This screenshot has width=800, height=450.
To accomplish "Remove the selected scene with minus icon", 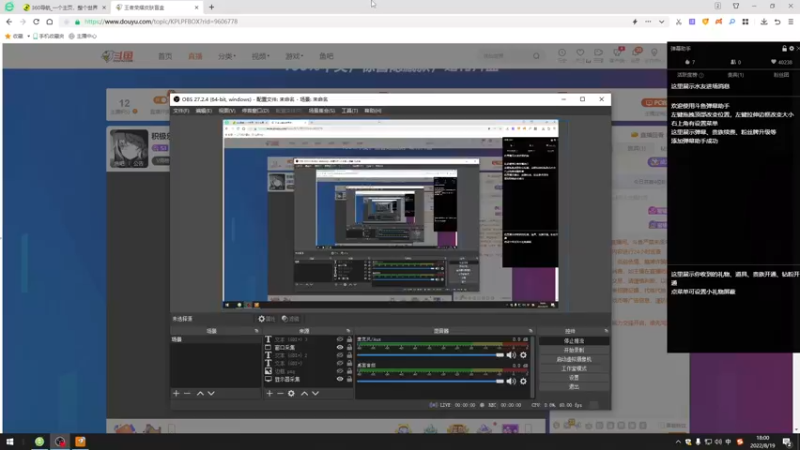I will tap(187, 393).
